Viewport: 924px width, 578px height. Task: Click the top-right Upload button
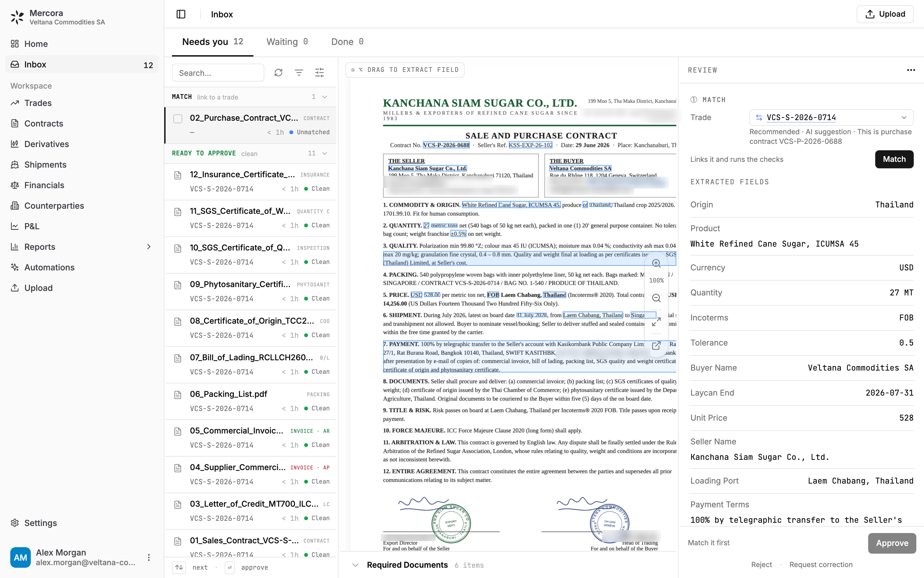point(885,14)
